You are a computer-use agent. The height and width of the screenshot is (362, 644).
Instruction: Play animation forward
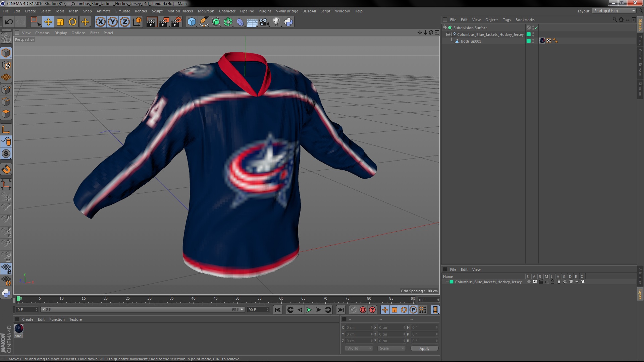coord(309,310)
